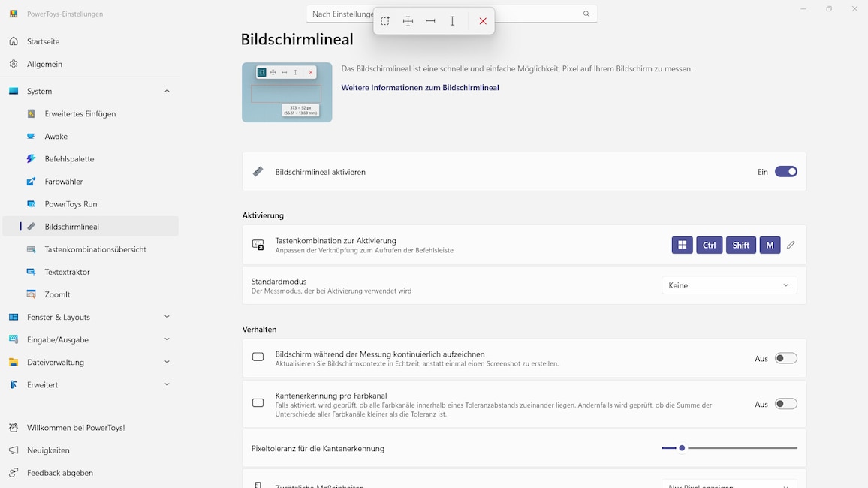This screenshot has width=868, height=488.
Task: Open the Standardmodus dropdown showing Keine
Action: click(729, 285)
